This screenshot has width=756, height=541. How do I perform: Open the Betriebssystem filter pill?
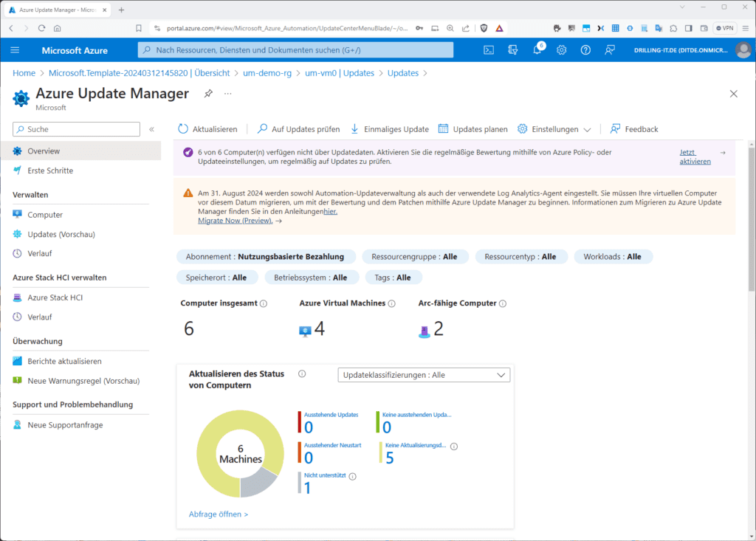(311, 278)
